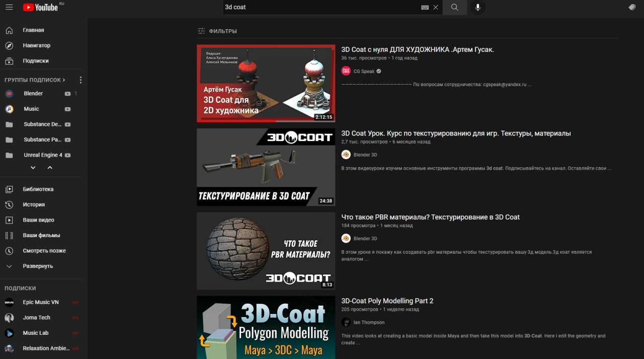This screenshot has height=359, width=644.
Task: Start voice search with the microphone
Action: (x=477, y=7)
